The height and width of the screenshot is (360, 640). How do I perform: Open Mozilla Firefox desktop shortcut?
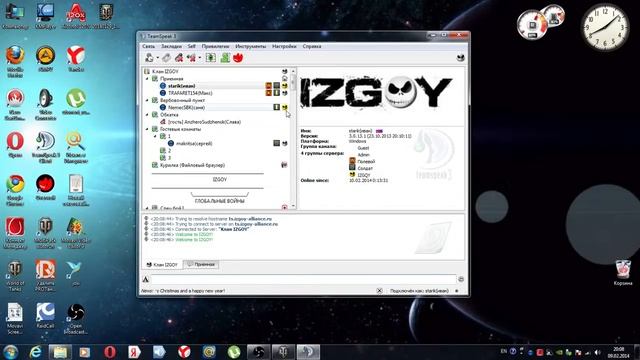[15, 61]
